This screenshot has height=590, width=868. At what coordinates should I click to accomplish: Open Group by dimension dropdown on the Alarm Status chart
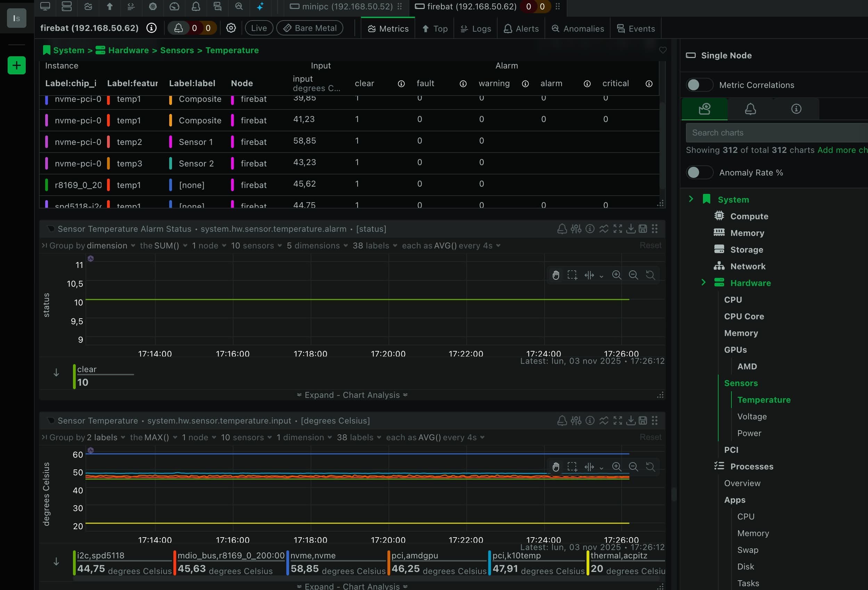(110, 246)
